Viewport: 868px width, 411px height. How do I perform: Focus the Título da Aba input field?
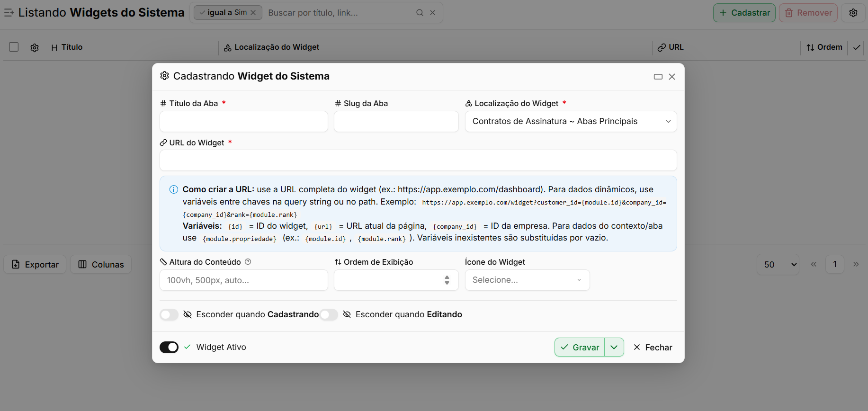pos(244,121)
